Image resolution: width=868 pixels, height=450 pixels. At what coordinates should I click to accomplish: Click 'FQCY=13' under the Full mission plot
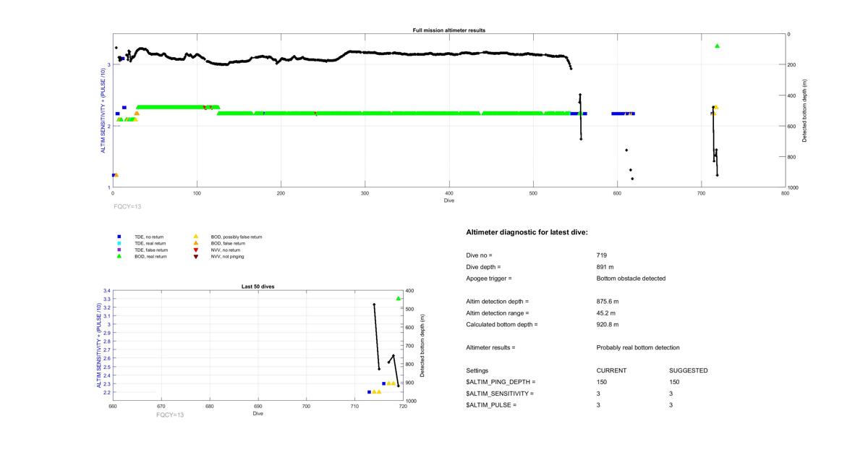(127, 206)
